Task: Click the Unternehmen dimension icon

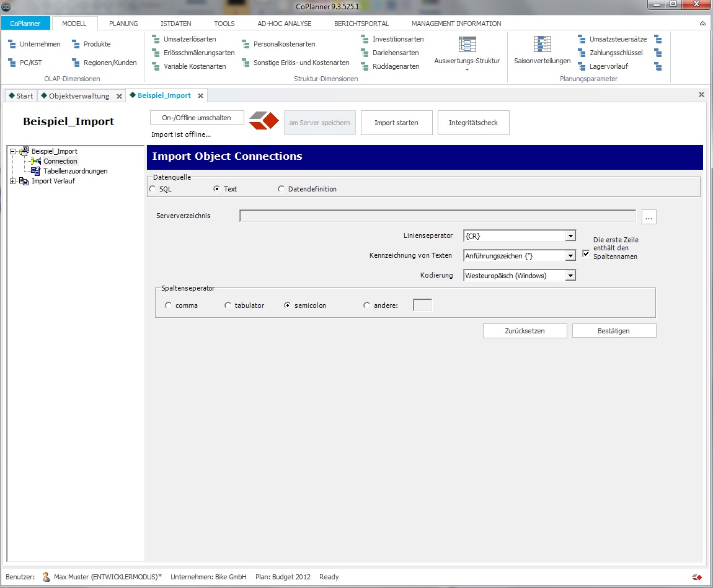Action: point(12,44)
